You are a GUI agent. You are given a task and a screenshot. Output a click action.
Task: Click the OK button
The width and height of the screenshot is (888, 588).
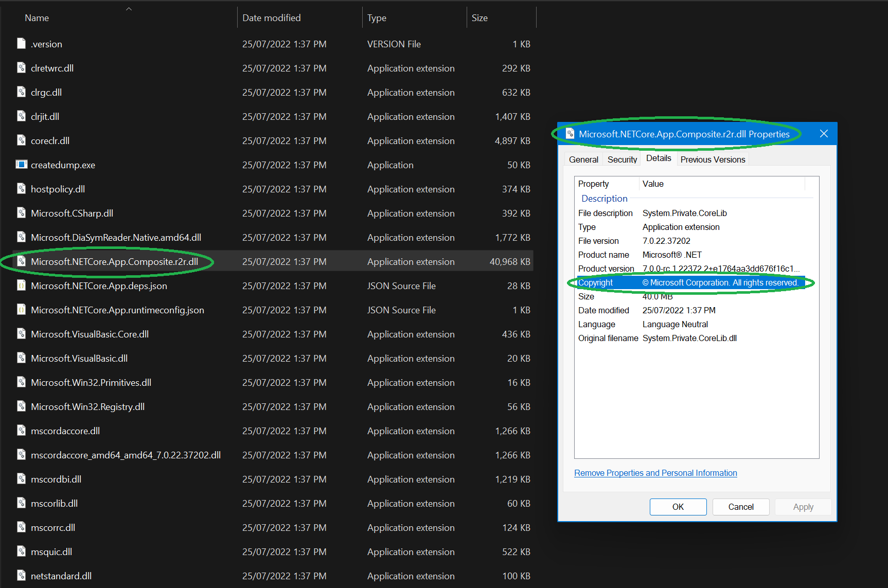click(678, 506)
